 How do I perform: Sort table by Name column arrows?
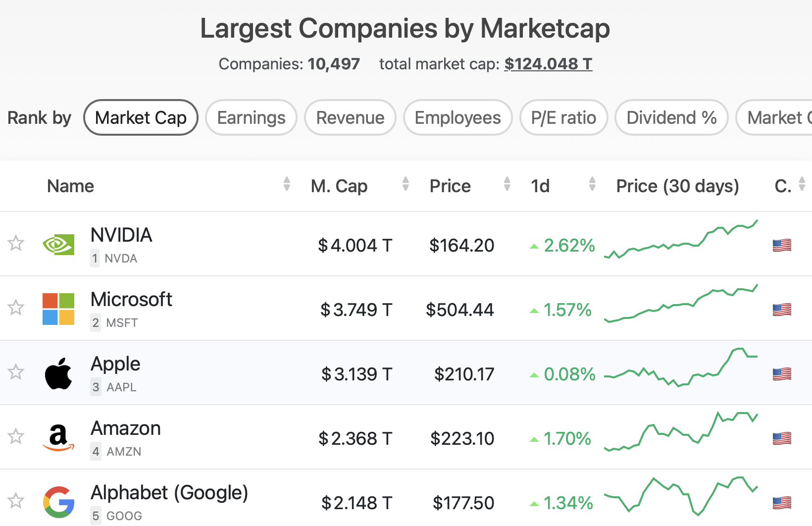tap(287, 184)
